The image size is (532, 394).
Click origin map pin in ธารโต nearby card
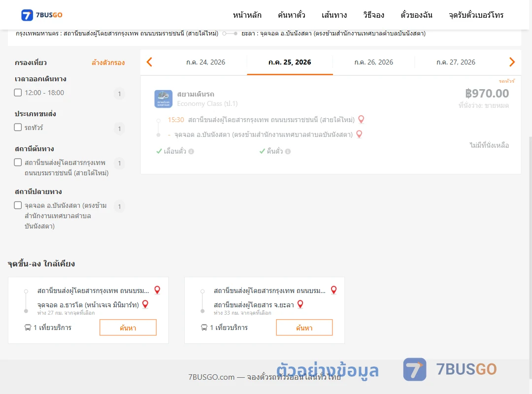click(x=157, y=290)
